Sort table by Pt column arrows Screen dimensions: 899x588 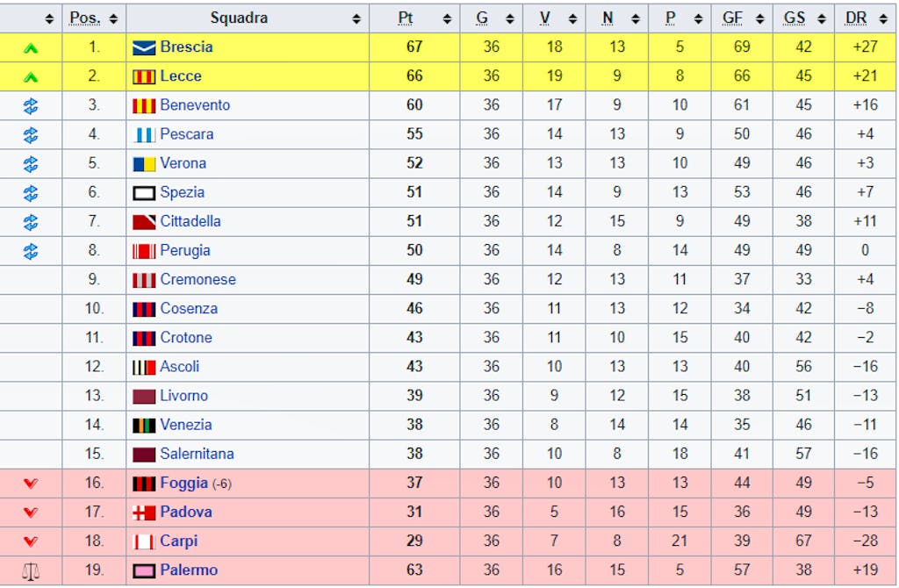coord(447,18)
